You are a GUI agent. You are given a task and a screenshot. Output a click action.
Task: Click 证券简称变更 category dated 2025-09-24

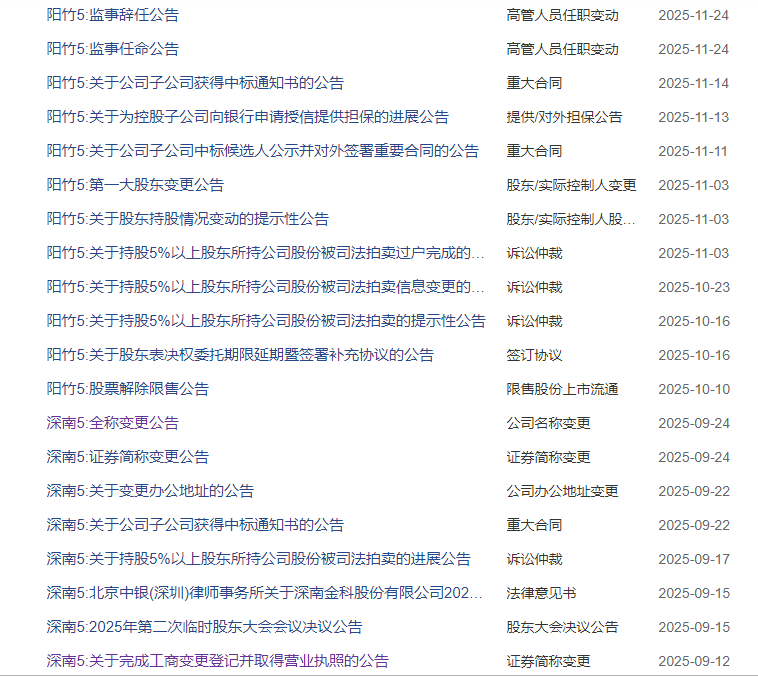[548, 457]
